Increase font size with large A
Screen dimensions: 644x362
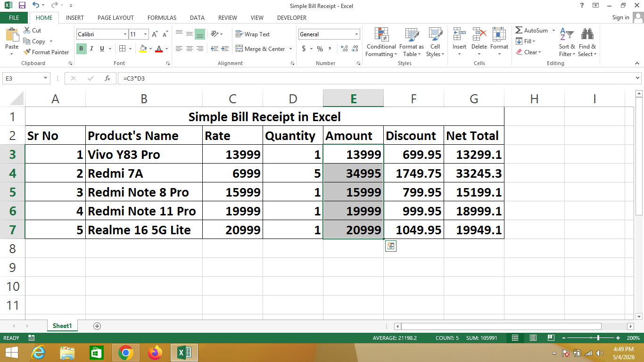(156, 34)
